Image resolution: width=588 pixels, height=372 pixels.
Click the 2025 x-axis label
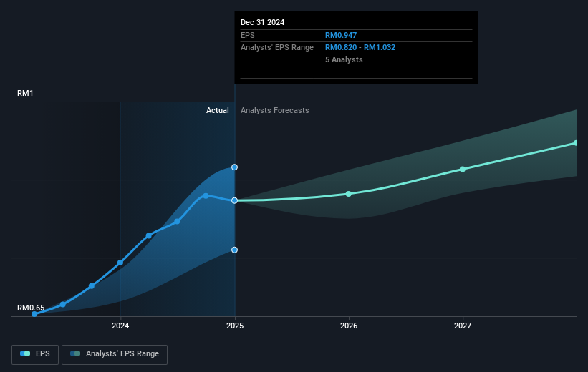pyautogui.click(x=235, y=325)
